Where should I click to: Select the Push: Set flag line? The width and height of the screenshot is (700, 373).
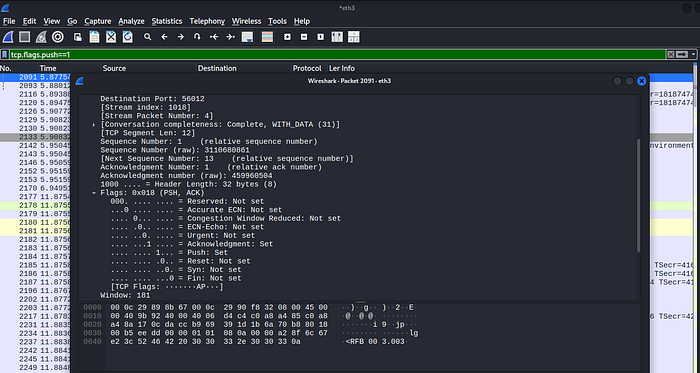[169, 253]
